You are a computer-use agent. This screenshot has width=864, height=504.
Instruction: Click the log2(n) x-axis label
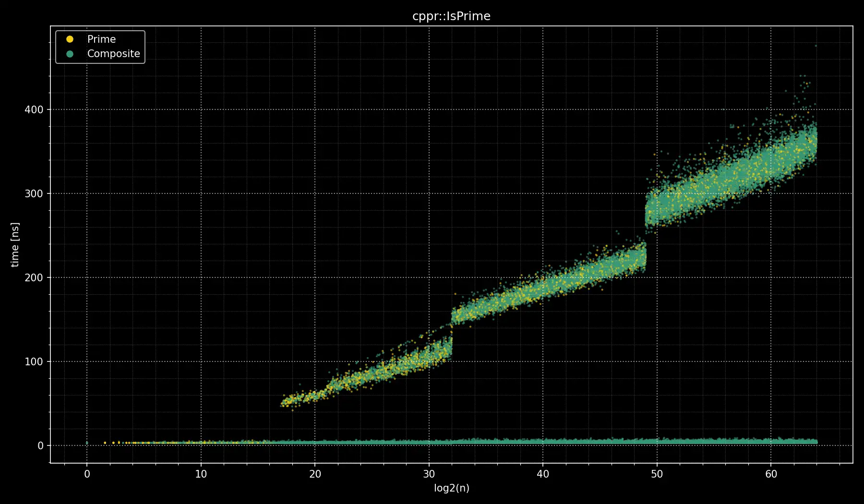coord(452,488)
